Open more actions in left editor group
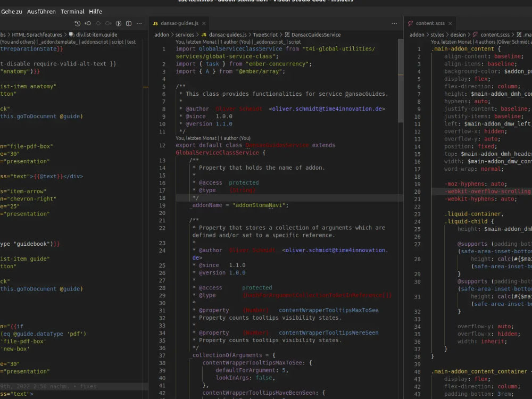This screenshot has height=399, width=532. click(139, 23)
